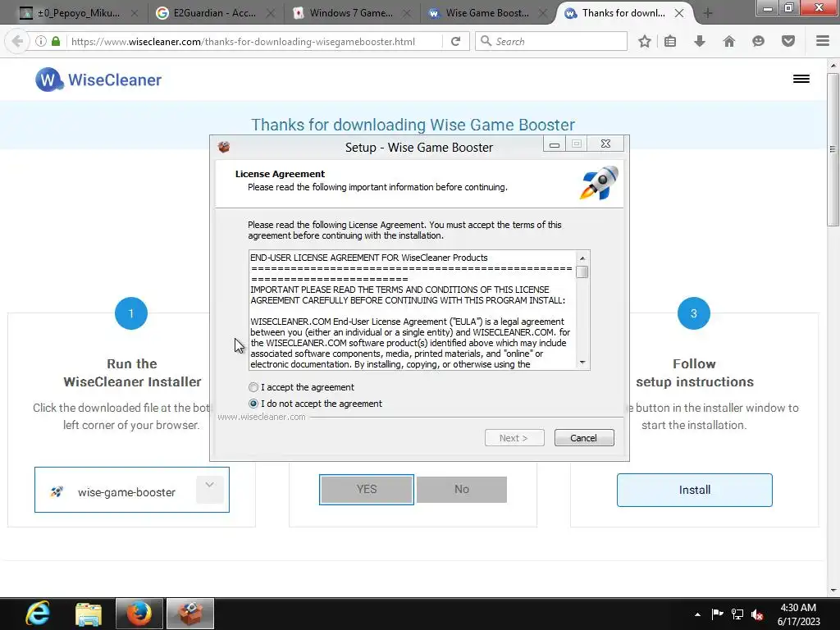This screenshot has width=840, height=630.
Task: Click the disabled Next button in setup
Action: [x=514, y=438]
